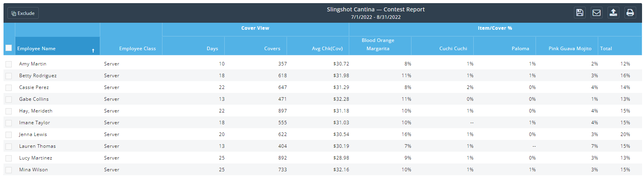Viewport: 644px width, 176px height.
Task: Click the Days column header
Action: (212, 49)
